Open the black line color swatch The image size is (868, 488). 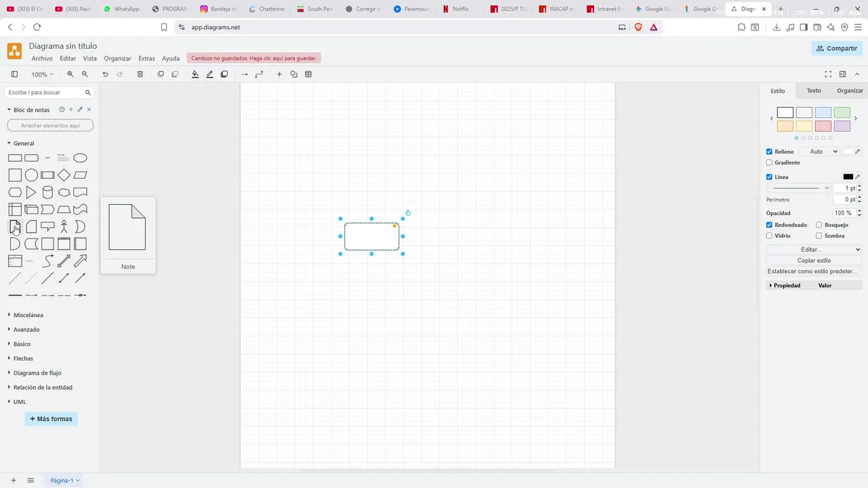pyautogui.click(x=848, y=177)
